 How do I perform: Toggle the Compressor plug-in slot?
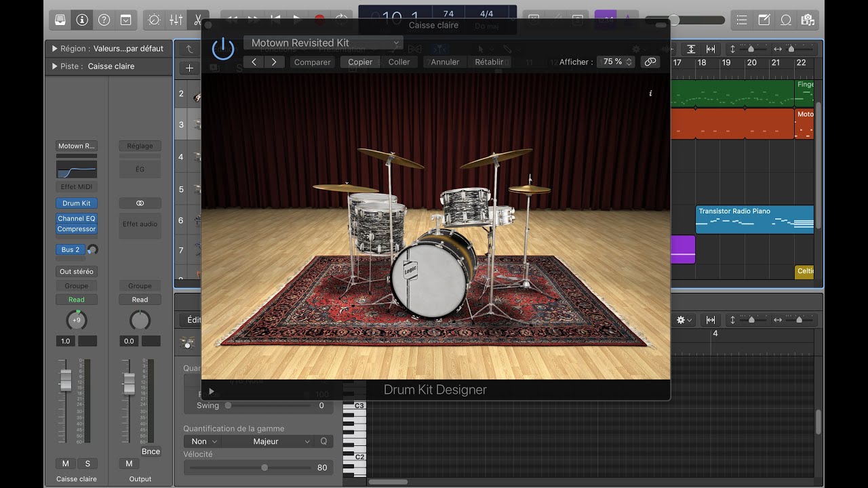coord(77,229)
